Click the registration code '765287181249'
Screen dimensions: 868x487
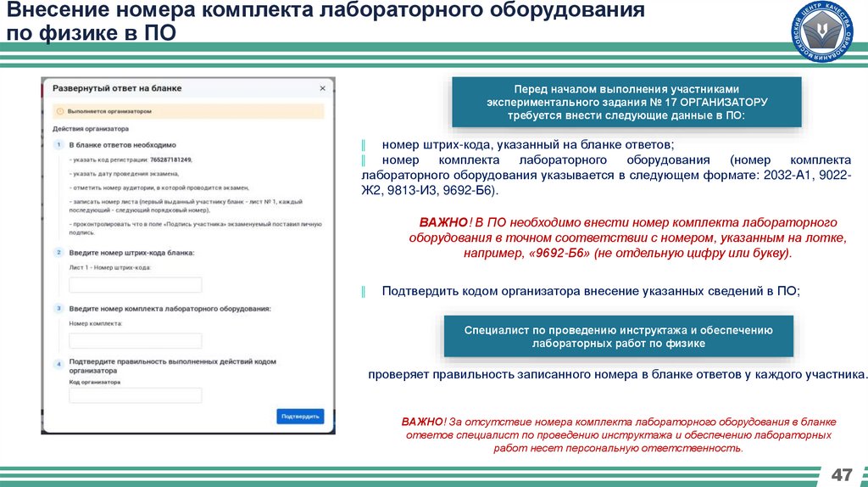[x=170, y=160]
